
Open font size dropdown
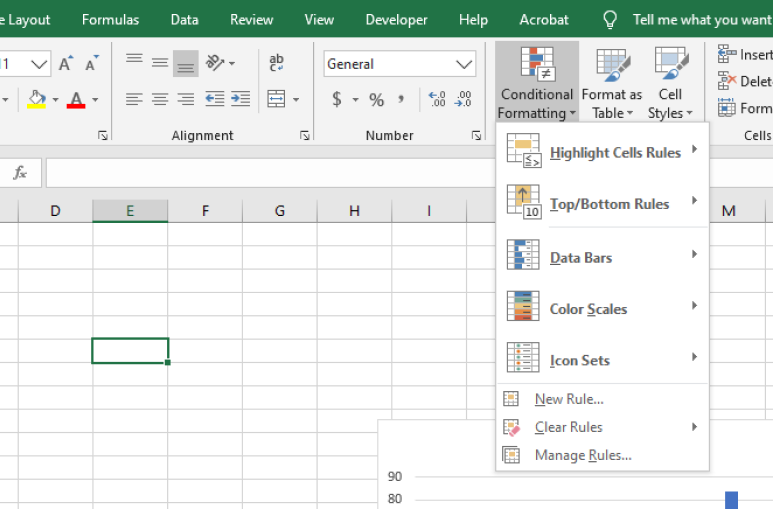point(38,64)
